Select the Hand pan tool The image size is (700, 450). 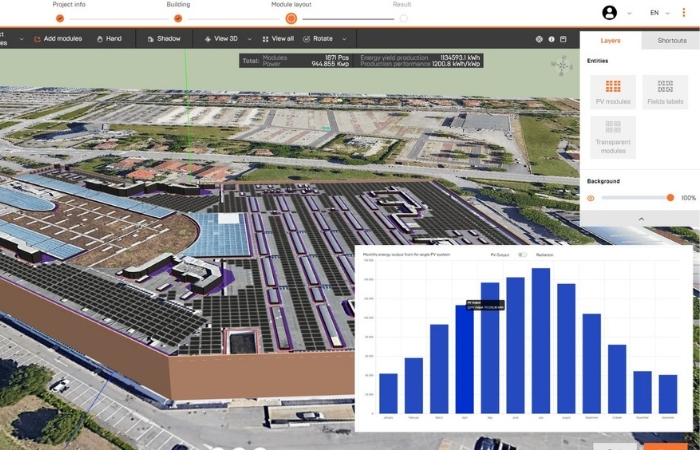click(109, 39)
